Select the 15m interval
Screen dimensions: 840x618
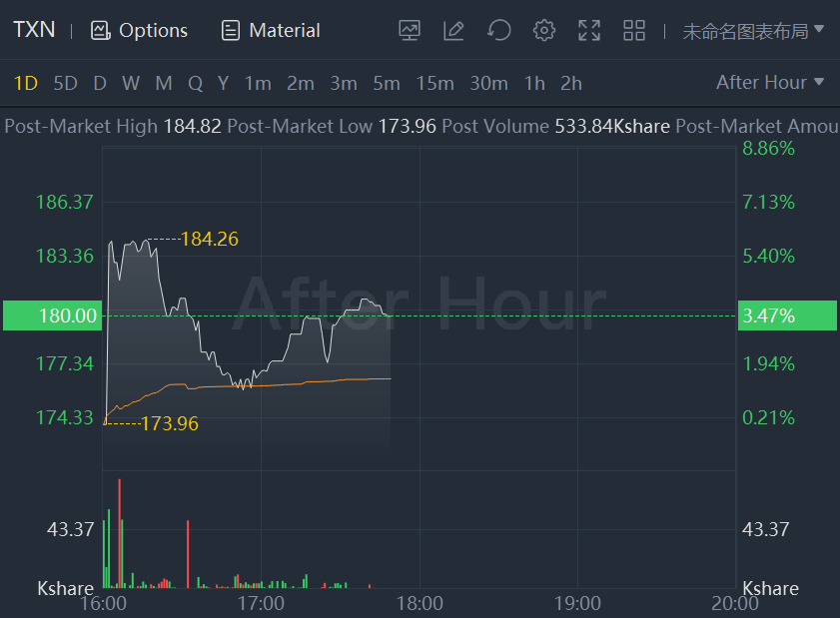coord(434,83)
